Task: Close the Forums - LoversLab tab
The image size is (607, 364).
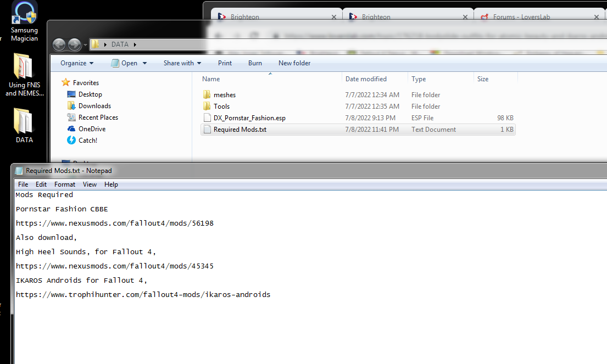Action: (x=597, y=17)
